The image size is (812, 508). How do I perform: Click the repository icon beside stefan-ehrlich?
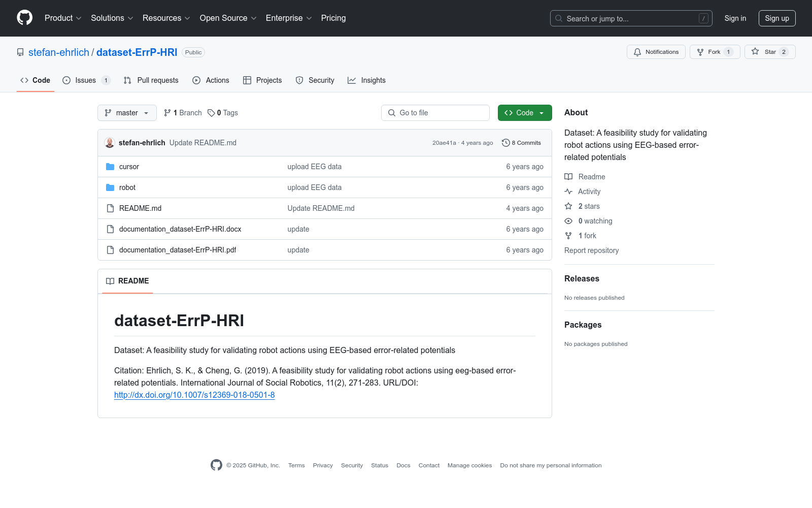[20, 52]
